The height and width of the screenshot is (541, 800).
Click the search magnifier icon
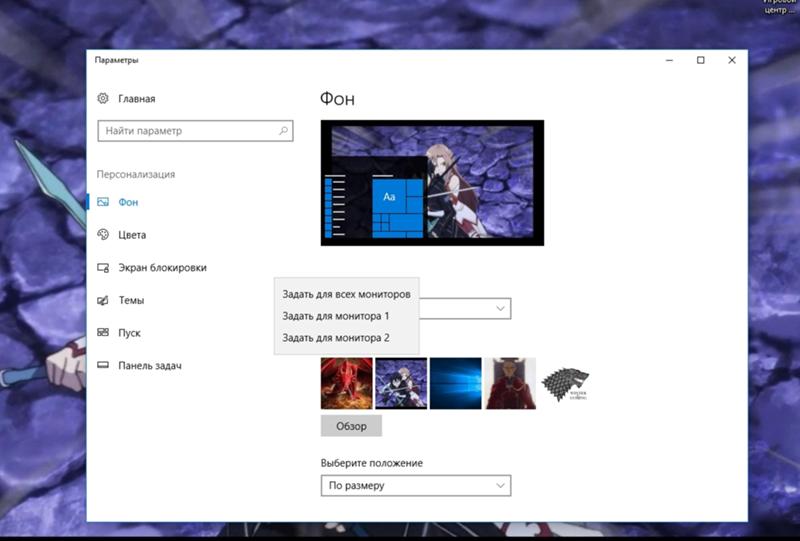283,131
